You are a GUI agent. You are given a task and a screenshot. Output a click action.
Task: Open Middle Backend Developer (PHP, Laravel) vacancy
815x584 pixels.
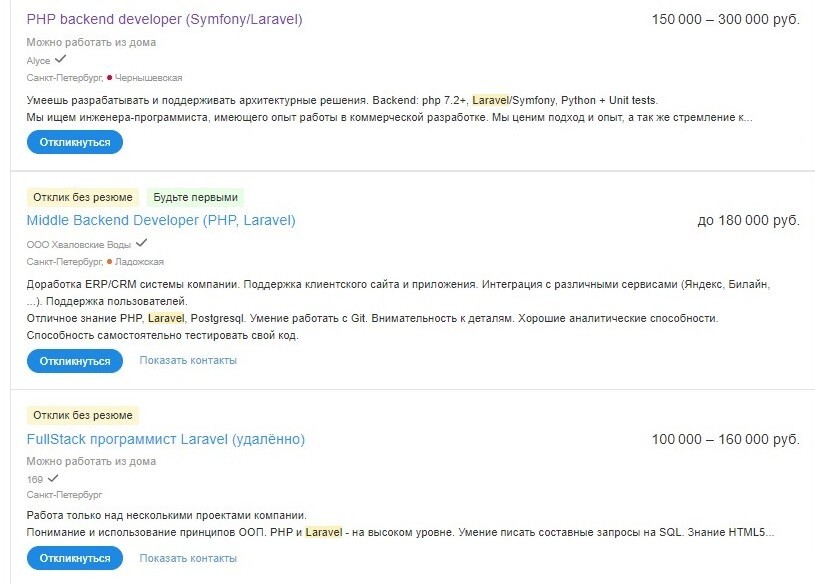click(161, 220)
